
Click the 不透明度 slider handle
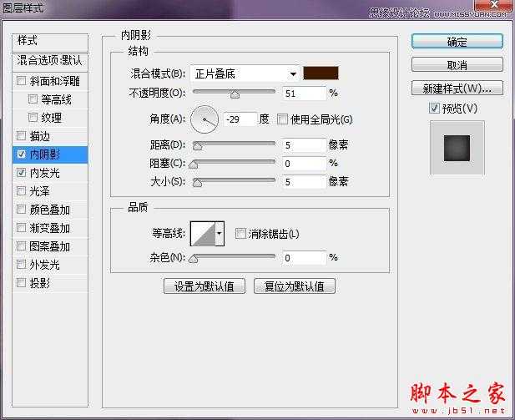(235, 94)
